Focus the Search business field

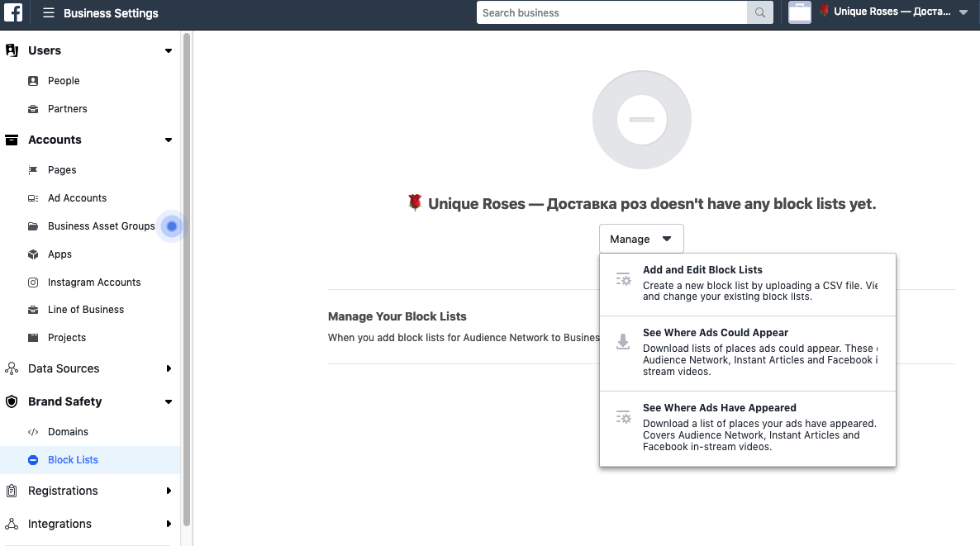point(611,12)
